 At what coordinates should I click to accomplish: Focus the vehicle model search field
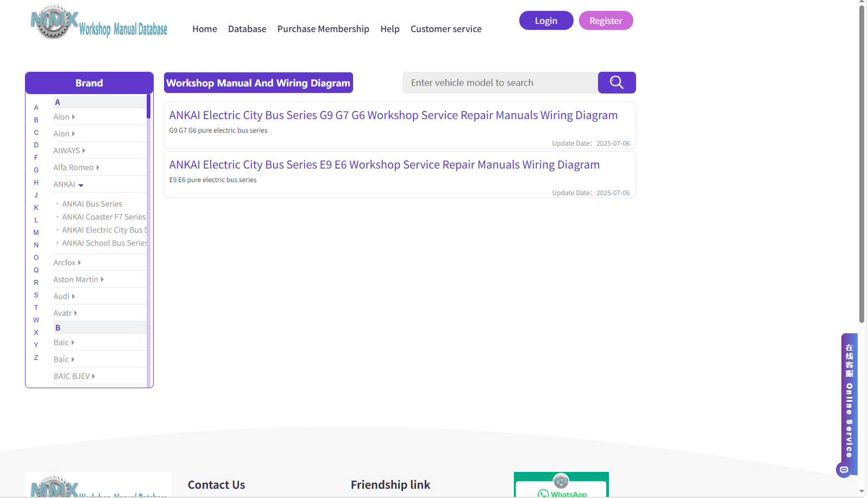(x=500, y=83)
